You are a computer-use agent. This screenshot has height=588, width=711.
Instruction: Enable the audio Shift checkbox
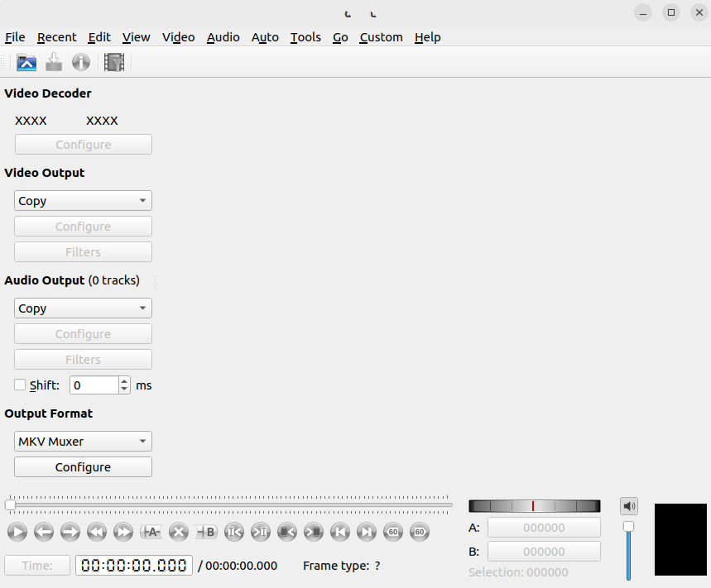(x=20, y=385)
